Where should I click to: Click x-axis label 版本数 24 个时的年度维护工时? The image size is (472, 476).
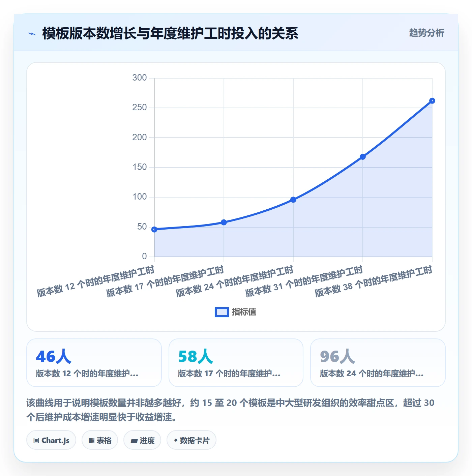pos(234,281)
